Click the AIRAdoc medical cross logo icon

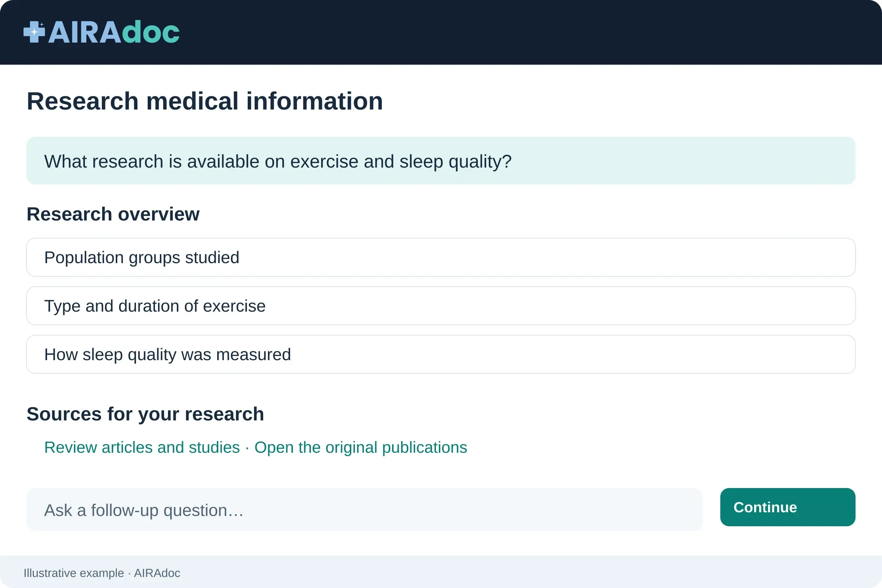coord(34,32)
